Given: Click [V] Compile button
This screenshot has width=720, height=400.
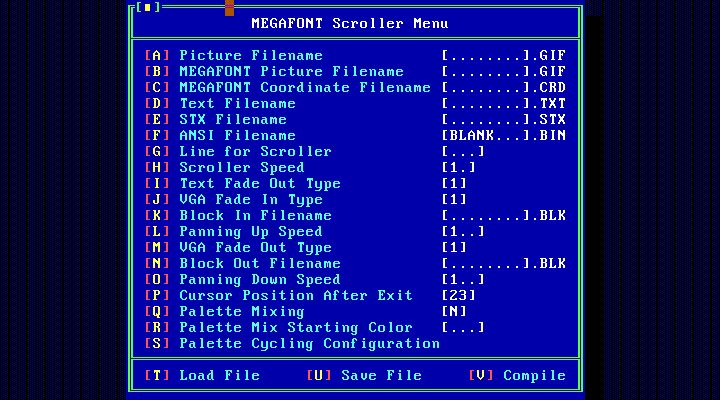Looking at the screenshot, I should click(x=517, y=375).
